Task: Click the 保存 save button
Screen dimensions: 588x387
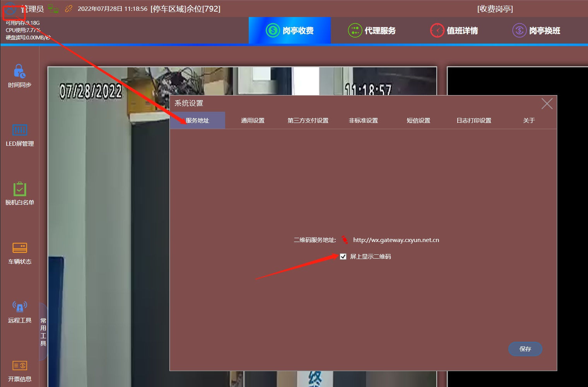Action: click(x=525, y=349)
